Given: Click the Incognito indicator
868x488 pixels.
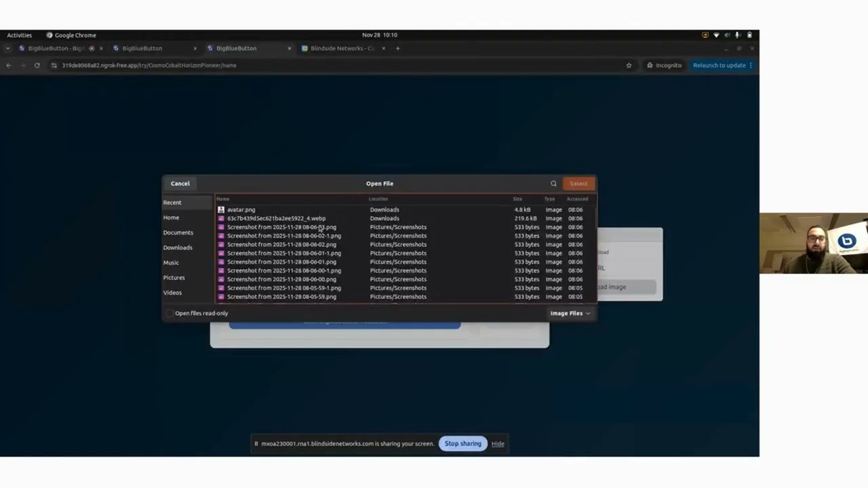Looking at the screenshot, I should coord(664,65).
